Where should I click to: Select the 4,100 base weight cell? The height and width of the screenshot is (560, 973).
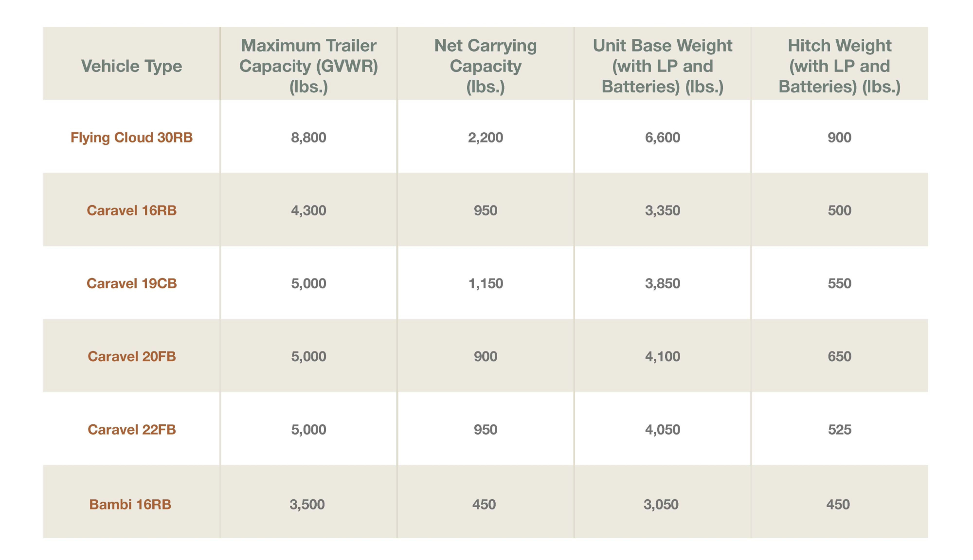663,356
